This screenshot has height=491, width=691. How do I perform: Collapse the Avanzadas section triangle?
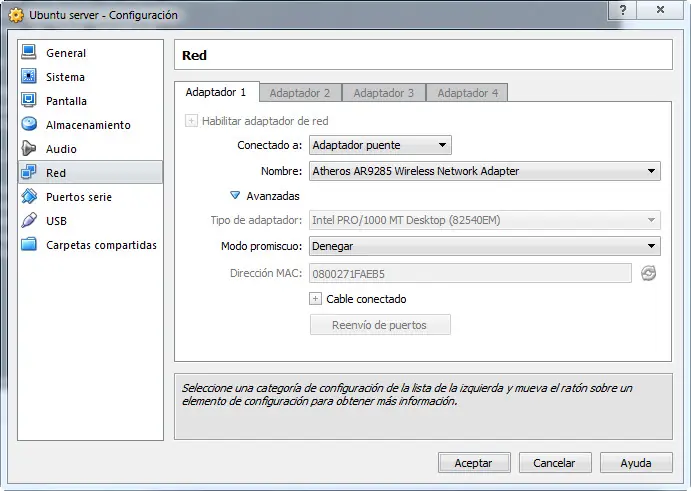click(x=235, y=195)
